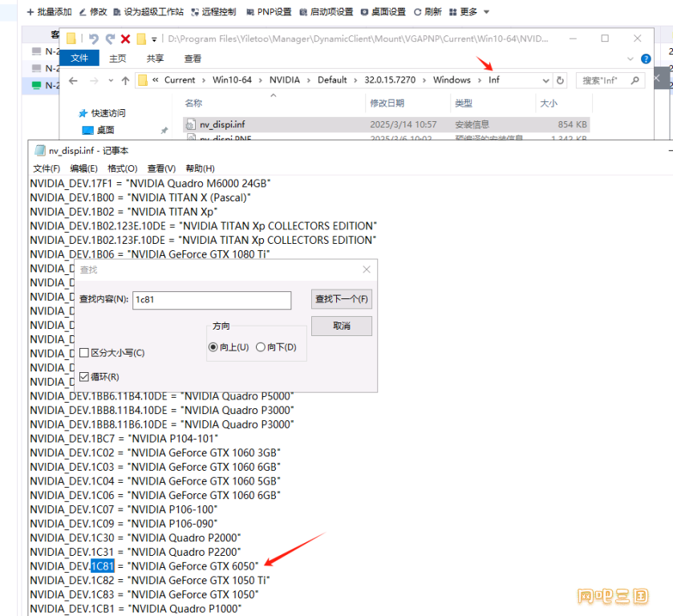Refresh the Inf folder view
Image resolution: width=673 pixels, height=616 pixels.
click(560, 81)
